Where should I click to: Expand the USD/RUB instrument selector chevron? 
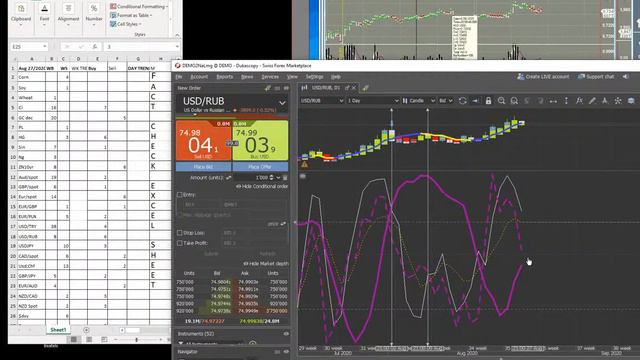coord(282,103)
